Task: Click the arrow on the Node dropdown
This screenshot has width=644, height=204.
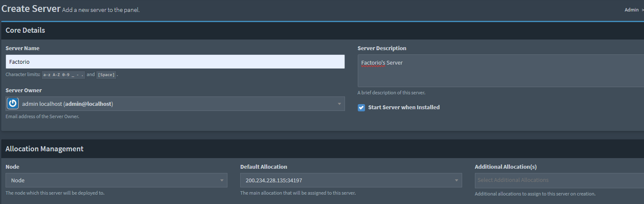Action: pos(221,180)
